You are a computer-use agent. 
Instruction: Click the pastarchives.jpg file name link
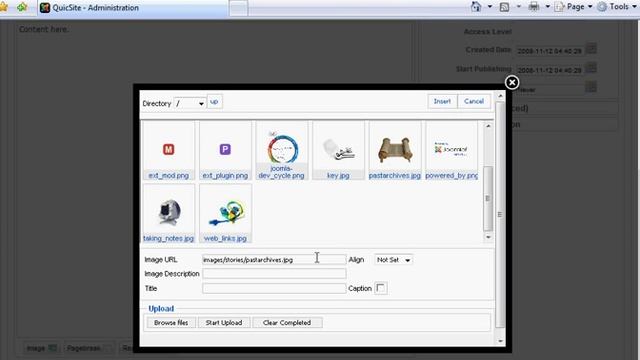tap(394, 176)
